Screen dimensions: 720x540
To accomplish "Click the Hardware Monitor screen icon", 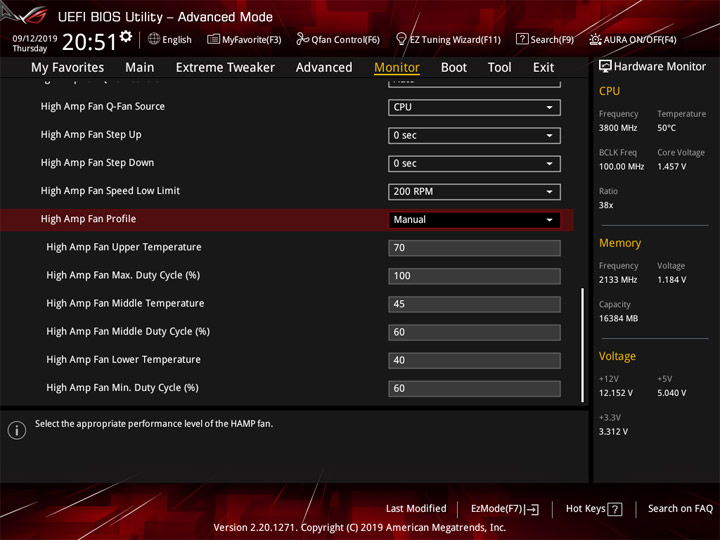I will pyautogui.click(x=605, y=67).
